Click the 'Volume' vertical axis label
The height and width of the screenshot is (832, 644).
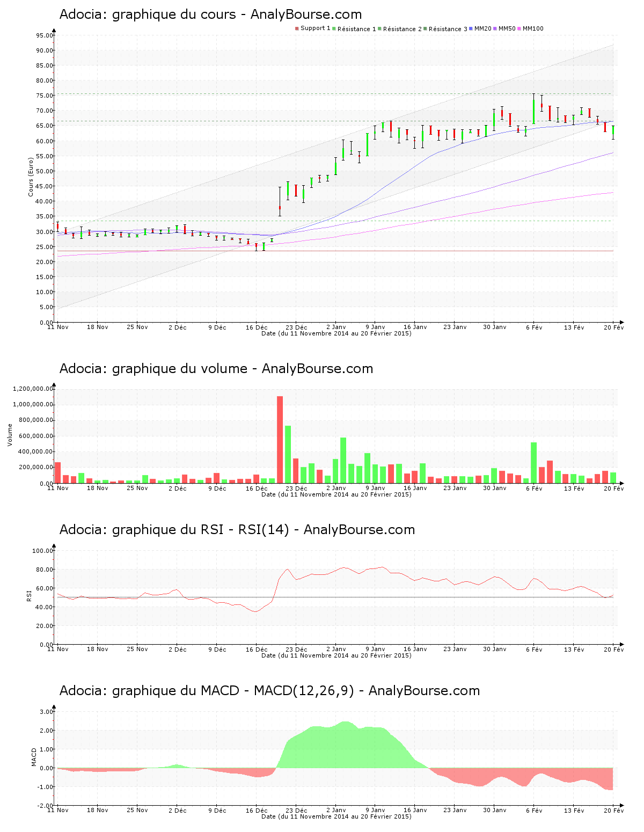(x=10, y=435)
